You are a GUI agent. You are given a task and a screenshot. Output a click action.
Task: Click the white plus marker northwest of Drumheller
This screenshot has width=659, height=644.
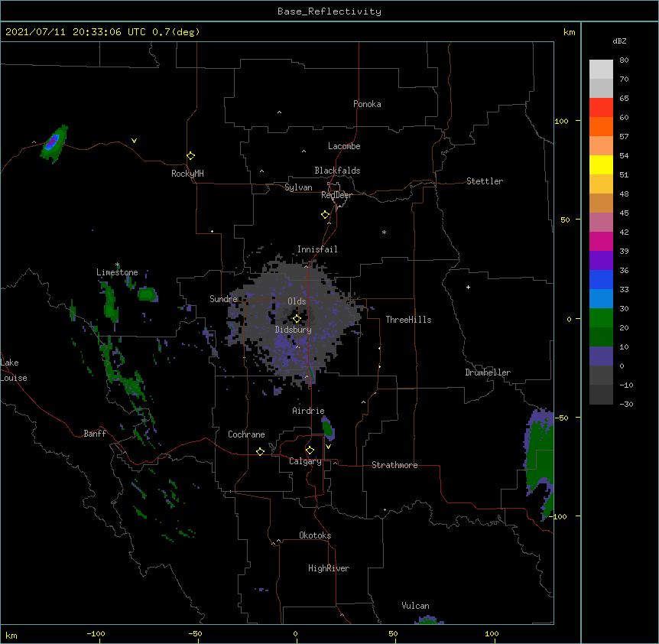click(468, 287)
